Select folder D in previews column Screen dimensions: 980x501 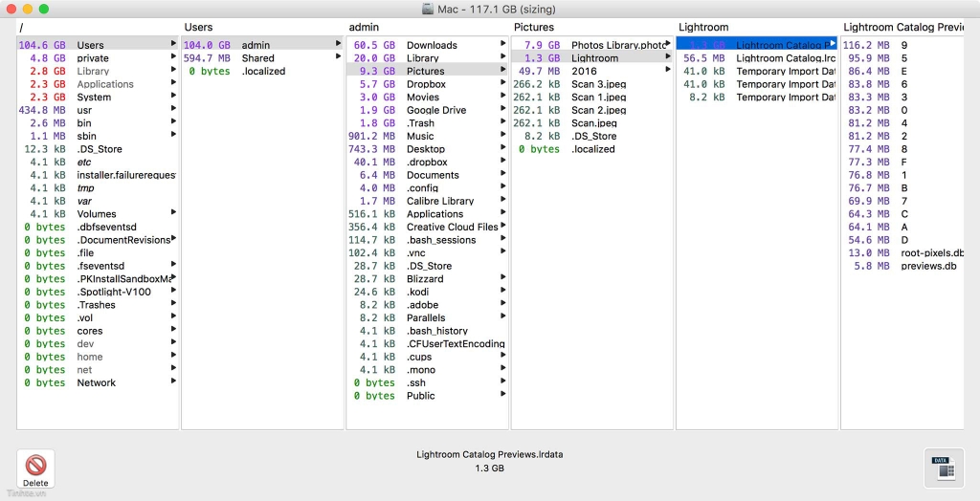tap(903, 240)
